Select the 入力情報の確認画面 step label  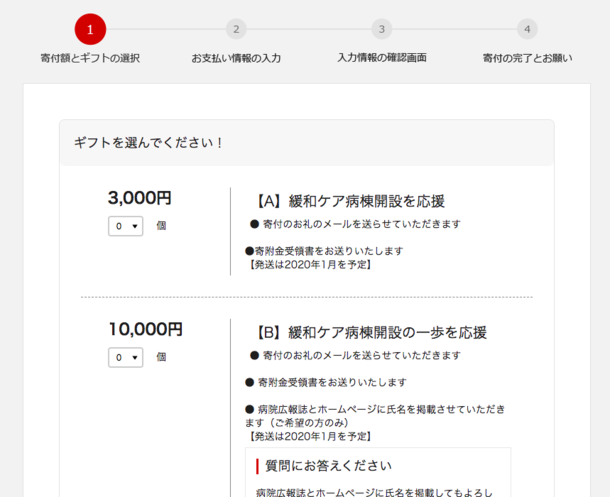pyautogui.click(x=382, y=58)
